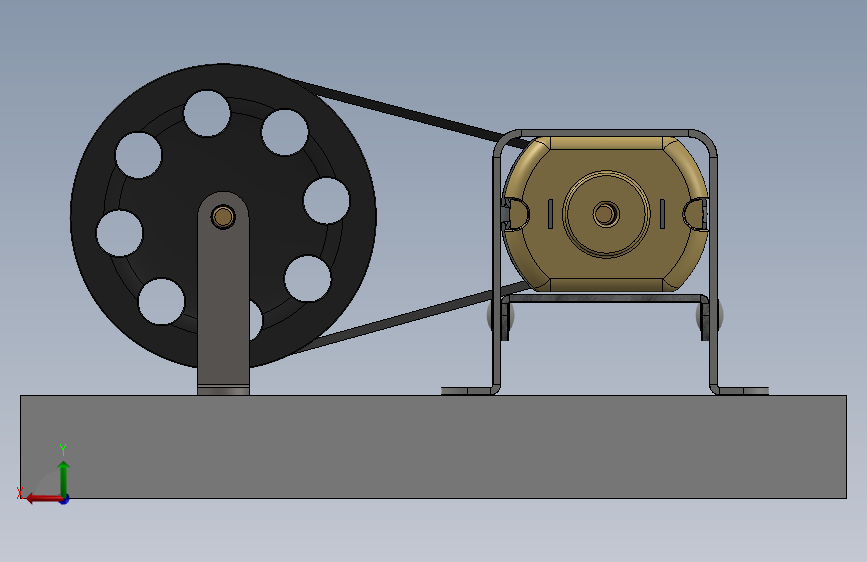Select the right vertical slot on motor face
The image size is (867, 562).
click(662, 214)
